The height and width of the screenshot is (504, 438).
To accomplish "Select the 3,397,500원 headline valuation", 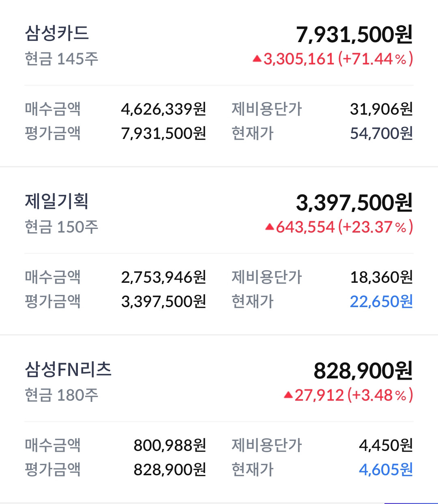I will [x=354, y=203].
